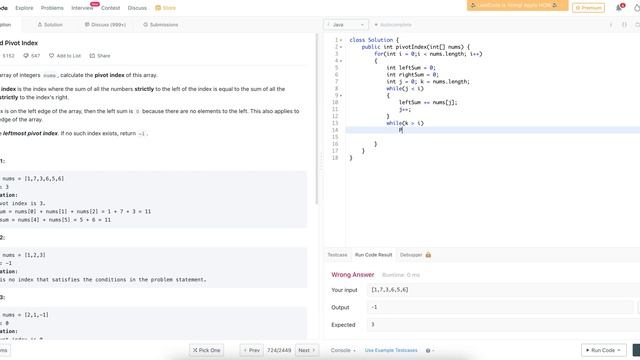Open the Interview menu item

point(82,8)
